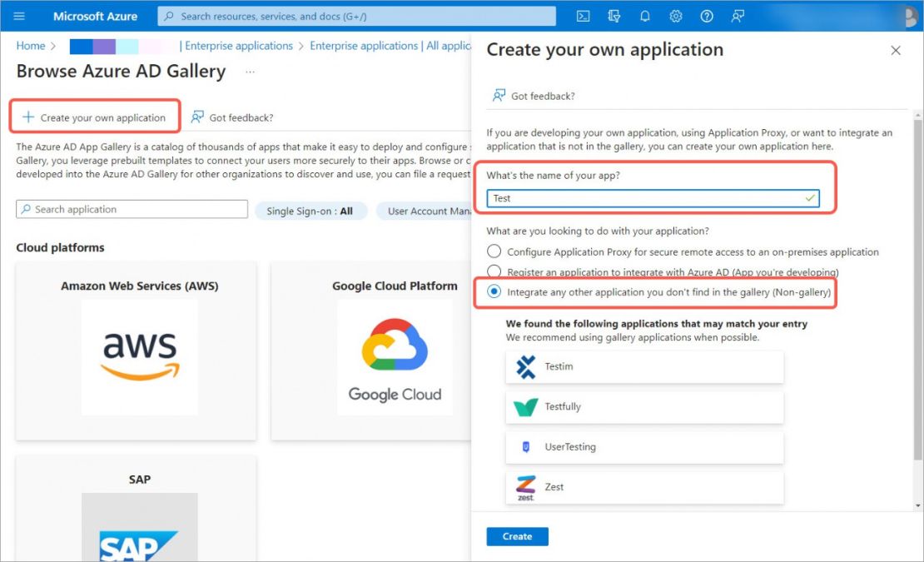Open the SAP gallery tile
The width and height of the screenshot is (924, 562).
tap(137, 509)
